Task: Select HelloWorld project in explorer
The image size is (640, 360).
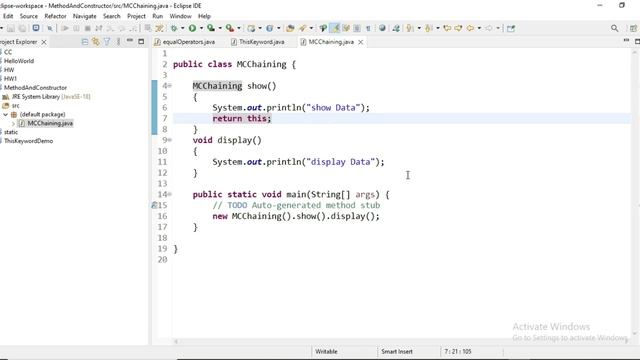Action: coord(19,61)
